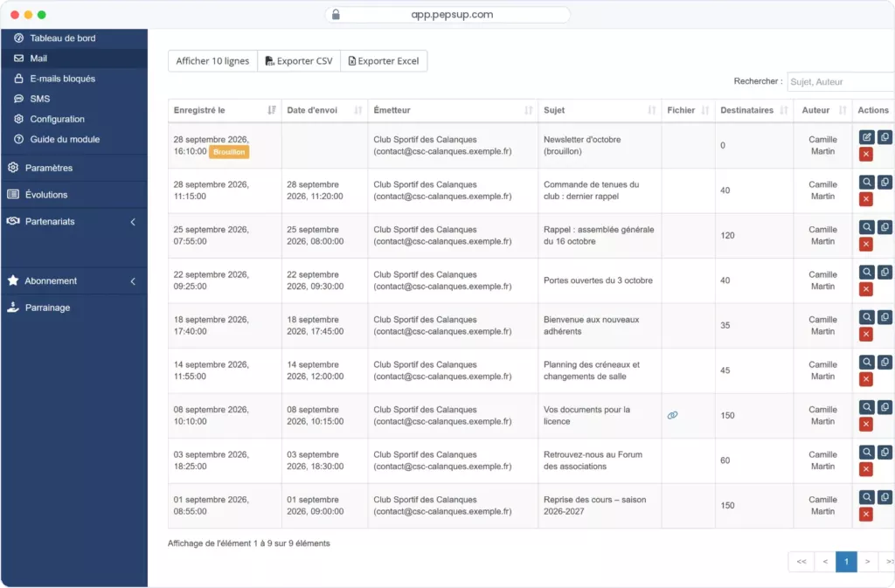Open Configuration in the sidebar
The width and height of the screenshot is (895, 588).
pos(74,119)
